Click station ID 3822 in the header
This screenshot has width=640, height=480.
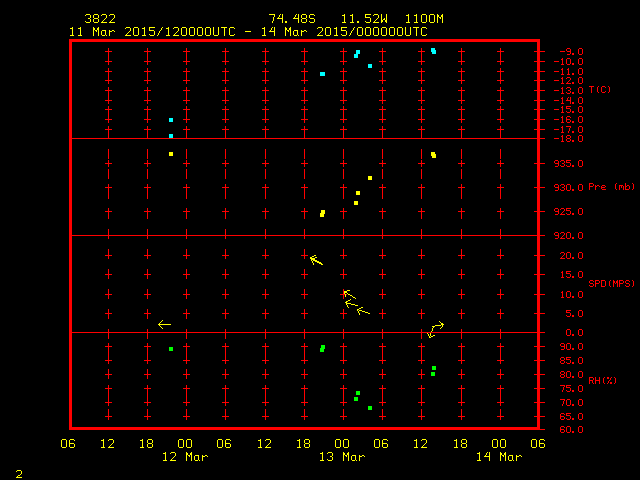(99, 19)
